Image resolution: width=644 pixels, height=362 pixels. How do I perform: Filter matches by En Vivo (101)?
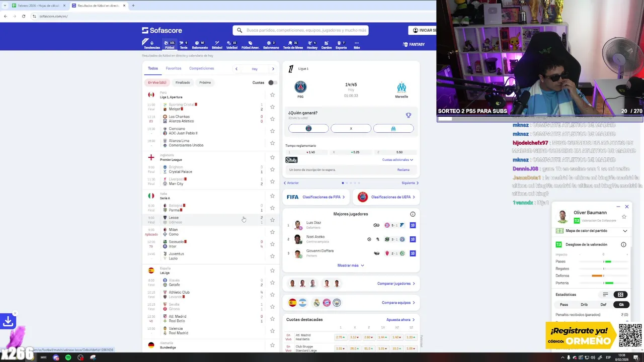click(157, 82)
